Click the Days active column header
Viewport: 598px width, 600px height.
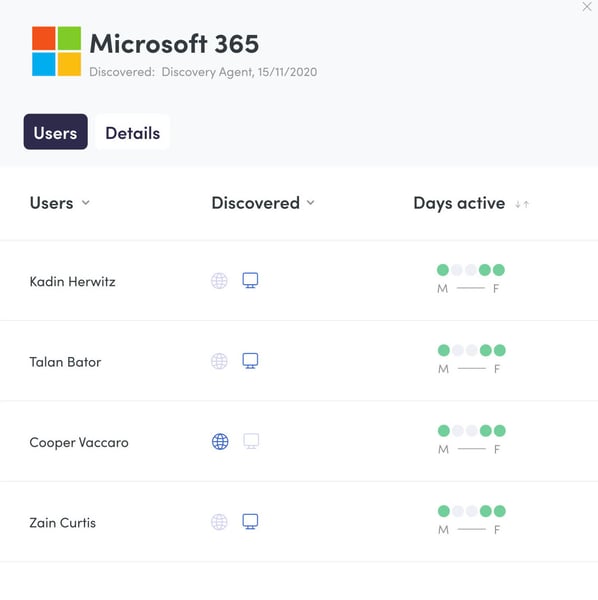pyautogui.click(x=459, y=203)
